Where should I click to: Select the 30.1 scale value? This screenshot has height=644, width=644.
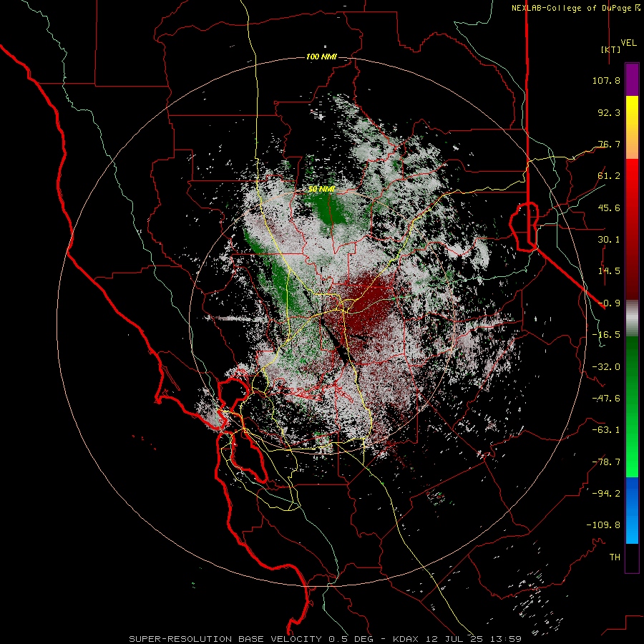point(609,239)
